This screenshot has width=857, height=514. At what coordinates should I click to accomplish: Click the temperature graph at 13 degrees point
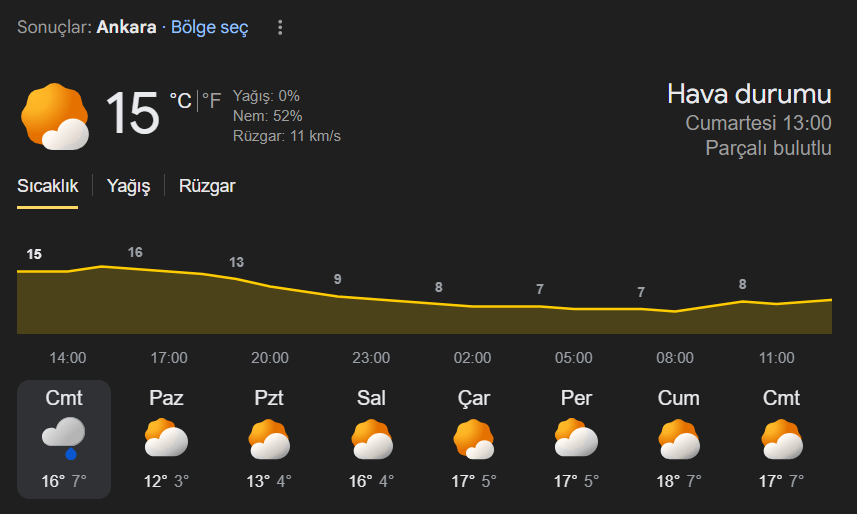237,279
